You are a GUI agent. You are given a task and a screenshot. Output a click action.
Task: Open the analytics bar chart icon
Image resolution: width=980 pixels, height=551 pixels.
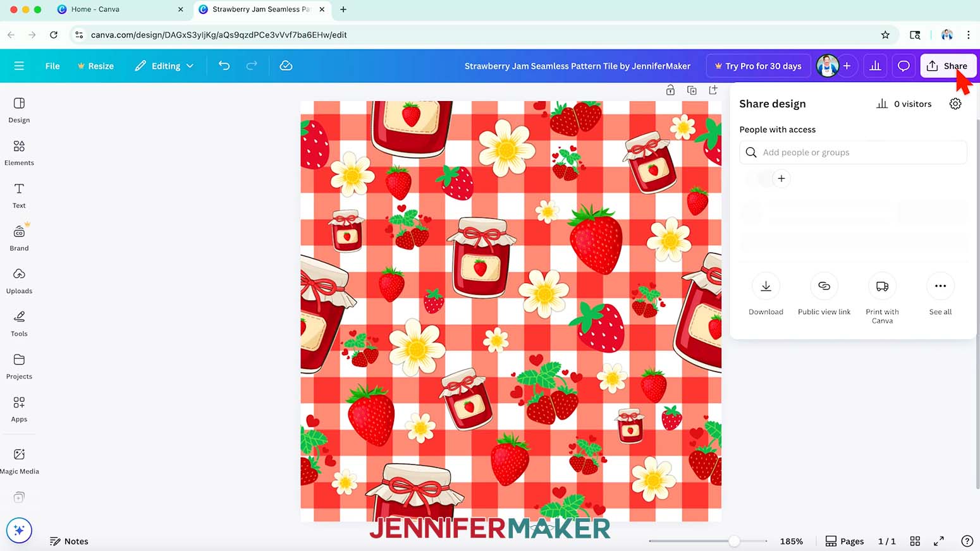[x=875, y=66]
